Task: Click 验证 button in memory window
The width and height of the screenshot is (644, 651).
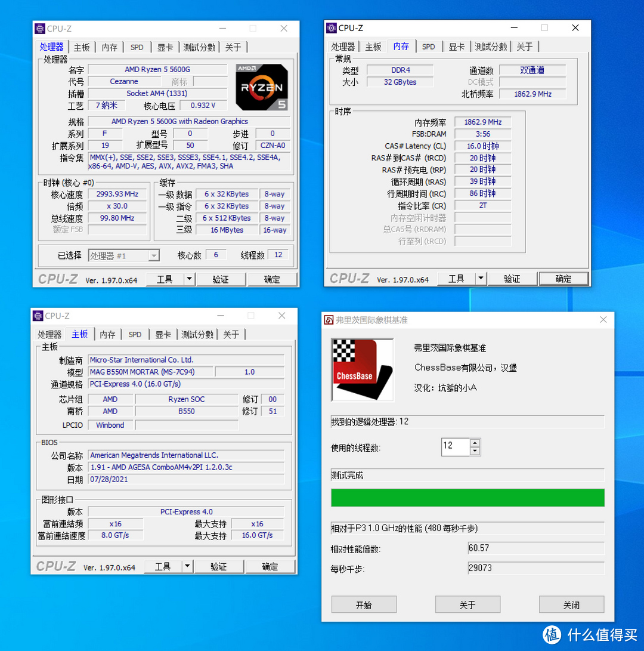Action: (512, 278)
